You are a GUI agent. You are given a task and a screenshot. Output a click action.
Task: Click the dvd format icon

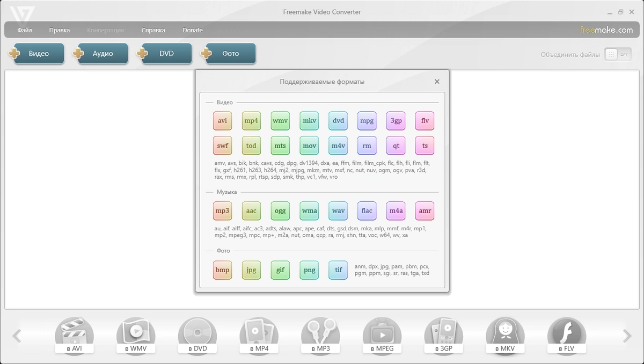click(338, 121)
